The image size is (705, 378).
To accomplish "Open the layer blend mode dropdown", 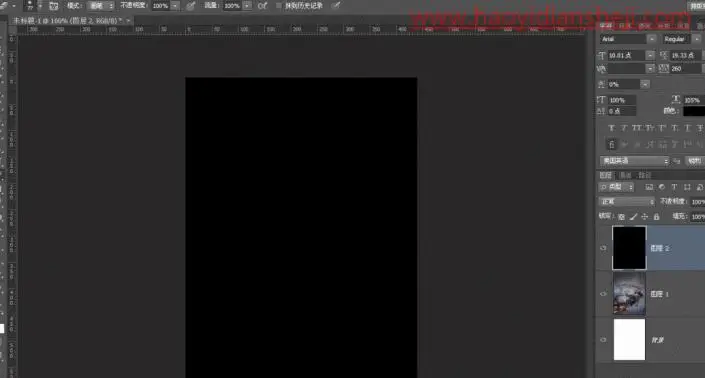I will point(627,202).
